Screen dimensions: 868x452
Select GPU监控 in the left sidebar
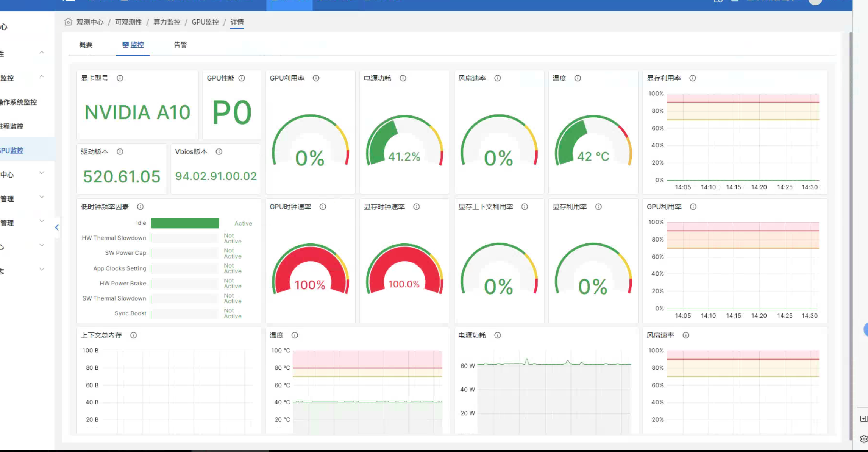pyautogui.click(x=27, y=150)
